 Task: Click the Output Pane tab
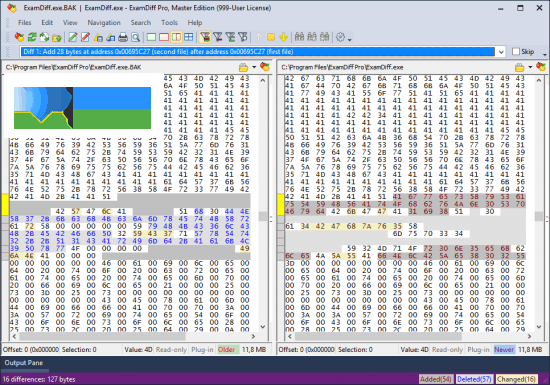24,363
